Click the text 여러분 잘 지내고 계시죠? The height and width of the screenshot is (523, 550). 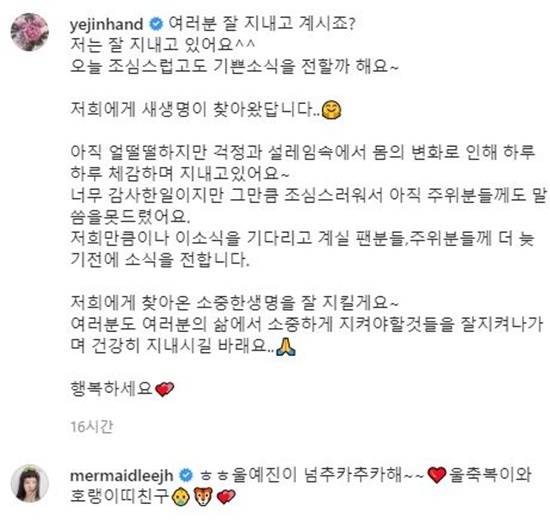coord(262,24)
